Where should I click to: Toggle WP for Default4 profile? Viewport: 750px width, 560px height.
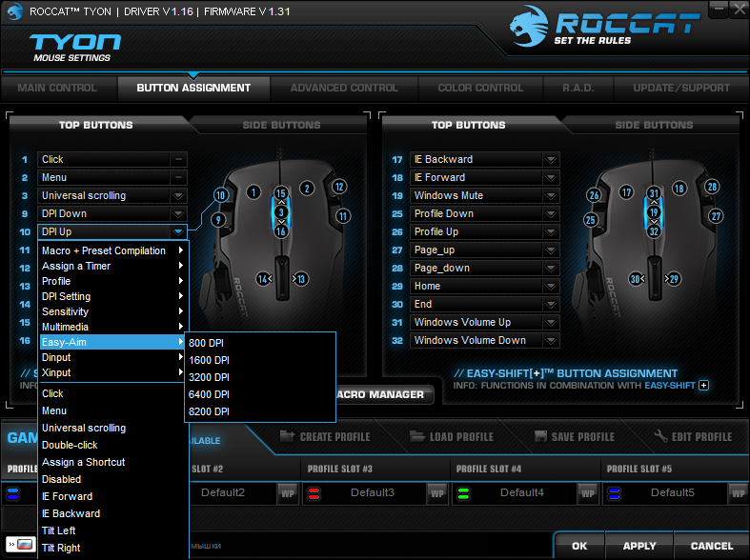coord(588,493)
